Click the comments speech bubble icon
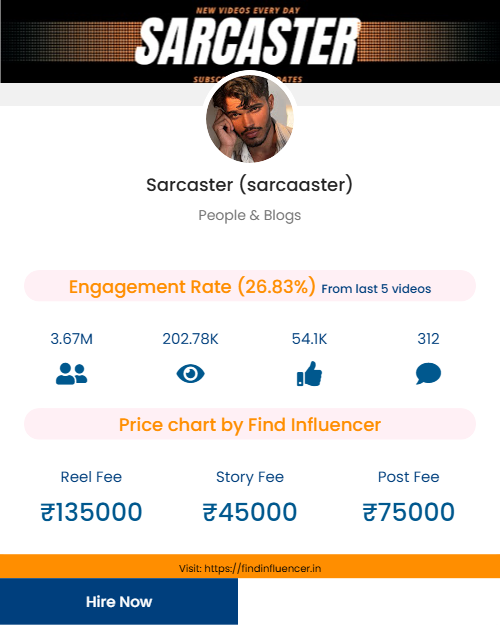500x625 pixels. coord(428,374)
